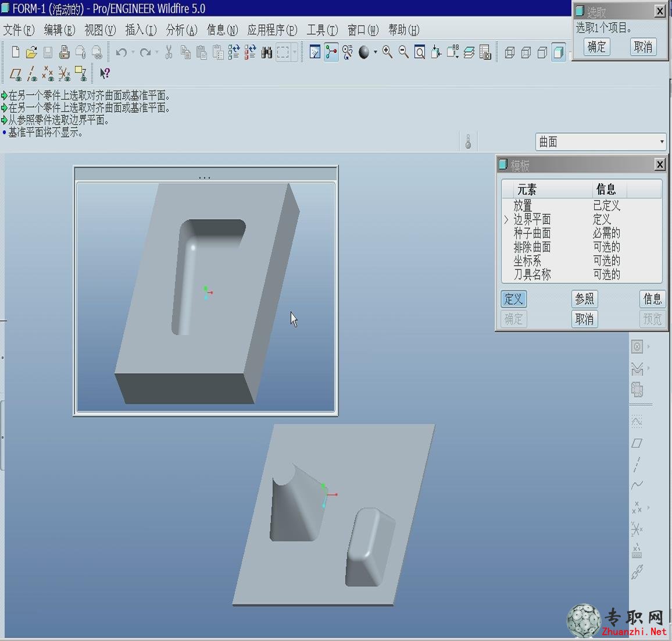The height and width of the screenshot is (641, 672).
Task: Undo the last action
Action: 121,52
